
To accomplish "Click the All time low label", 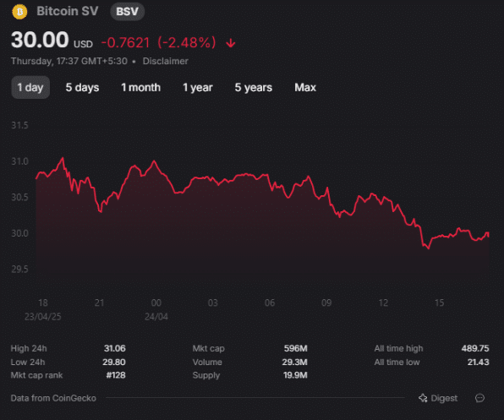I will [397, 363].
